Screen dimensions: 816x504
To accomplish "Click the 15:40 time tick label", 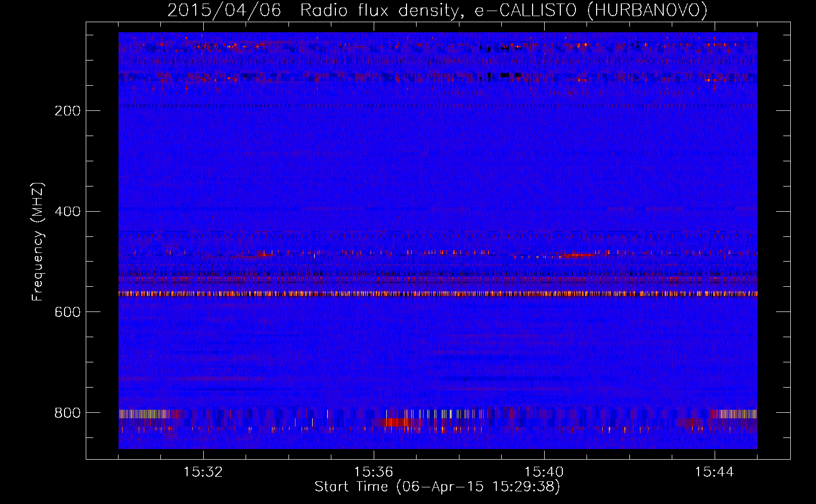I will point(544,472).
